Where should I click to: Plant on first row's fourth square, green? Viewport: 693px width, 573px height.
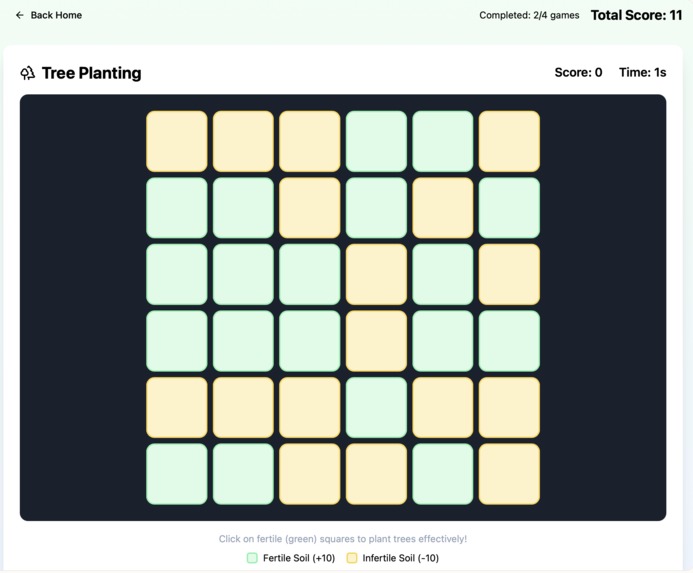click(x=376, y=141)
